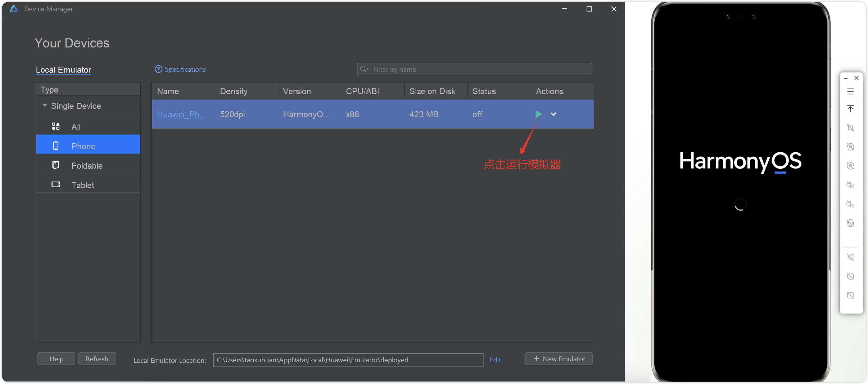Viewport: 868px width, 384px height.
Task: Click the always-on-top arrow icon in emulator toolbar
Action: (850, 109)
